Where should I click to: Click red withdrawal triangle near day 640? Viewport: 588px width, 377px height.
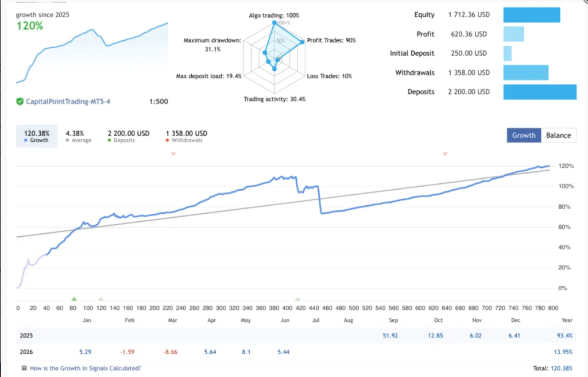[445, 154]
